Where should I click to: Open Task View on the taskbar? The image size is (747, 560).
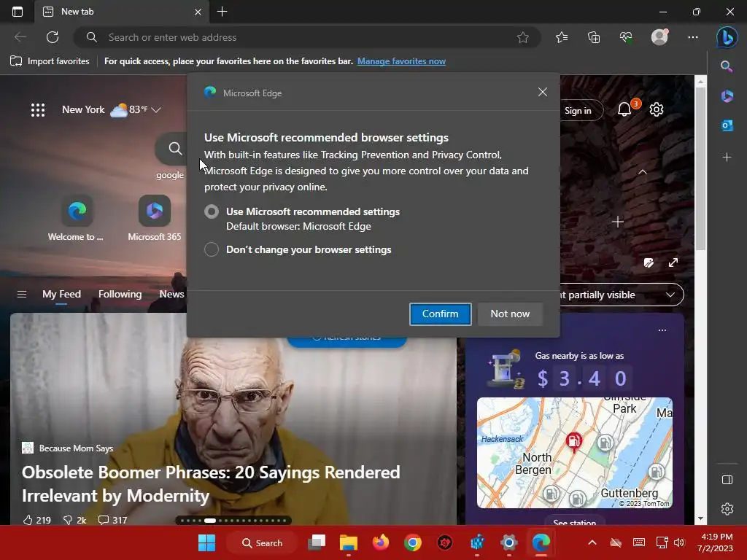pos(317,542)
